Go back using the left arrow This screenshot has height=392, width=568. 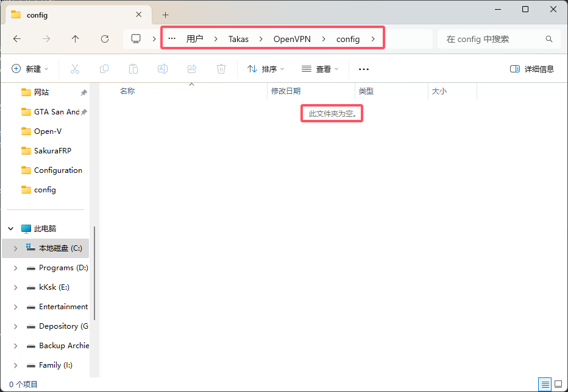pos(17,39)
